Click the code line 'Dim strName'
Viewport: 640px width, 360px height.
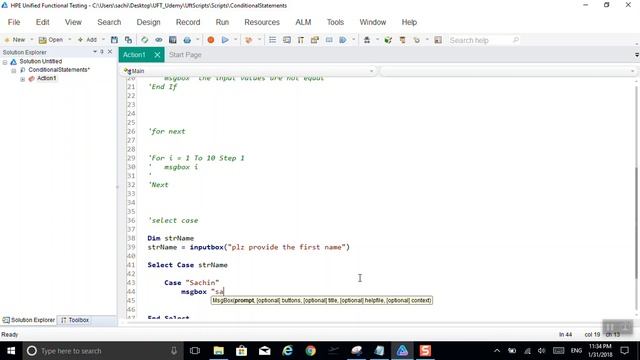(x=171, y=238)
